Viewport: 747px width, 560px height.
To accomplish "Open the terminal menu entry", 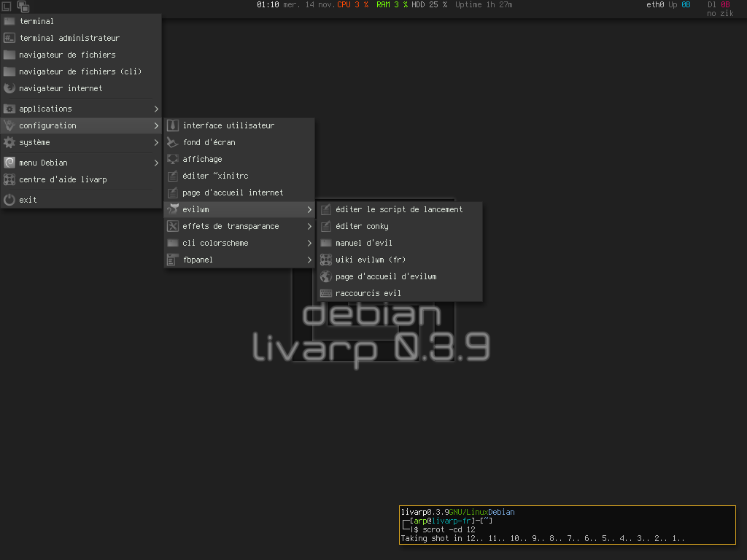I will point(81,21).
